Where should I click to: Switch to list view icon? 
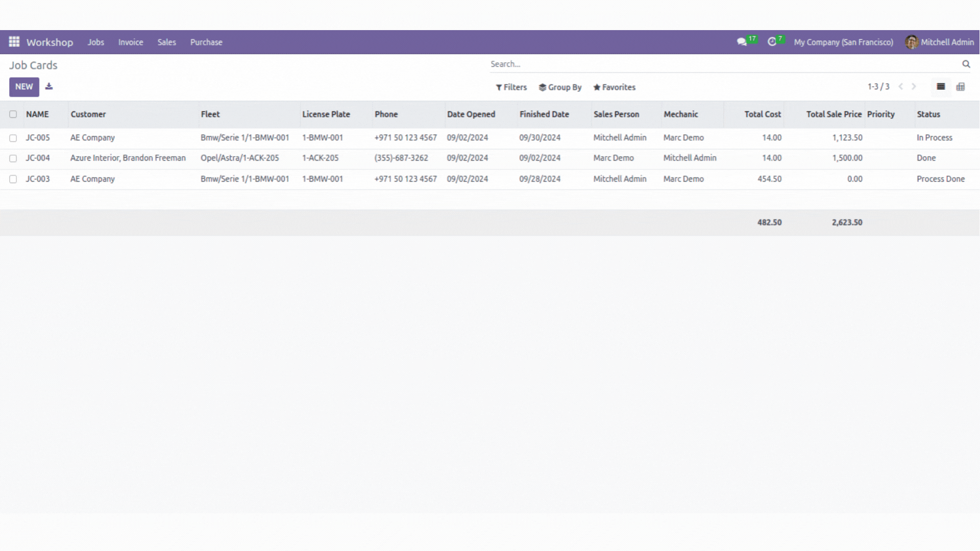pyautogui.click(x=941, y=87)
